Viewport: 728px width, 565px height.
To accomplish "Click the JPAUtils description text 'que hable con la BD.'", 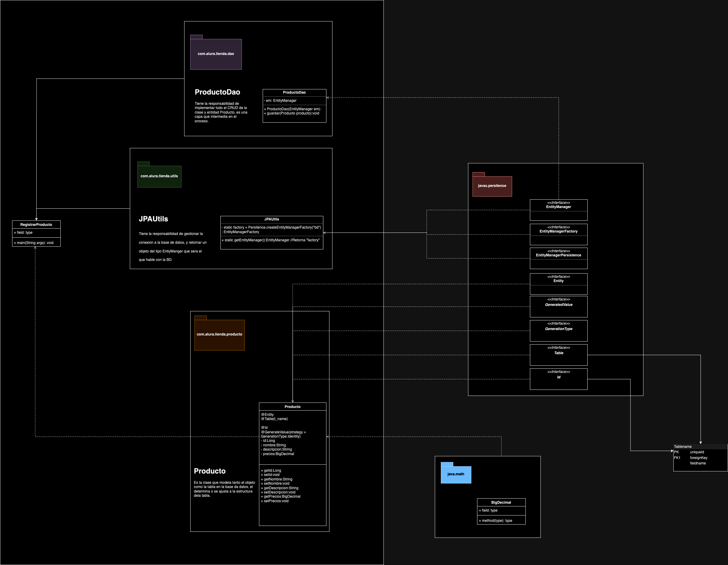I will 155,260.
